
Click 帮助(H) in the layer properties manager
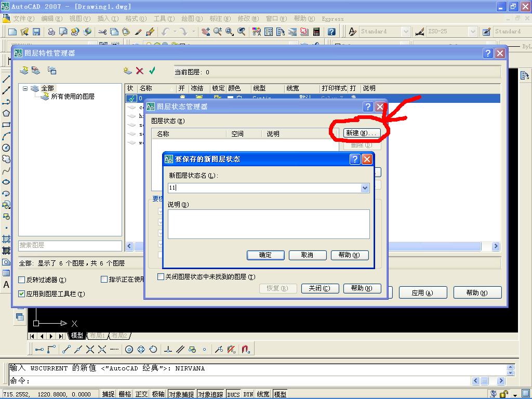tap(477, 293)
